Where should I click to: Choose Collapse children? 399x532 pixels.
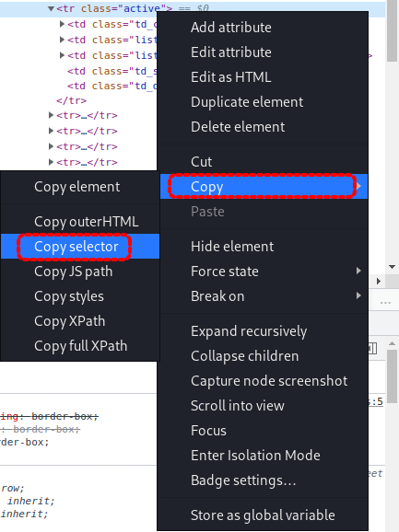coord(264,356)
